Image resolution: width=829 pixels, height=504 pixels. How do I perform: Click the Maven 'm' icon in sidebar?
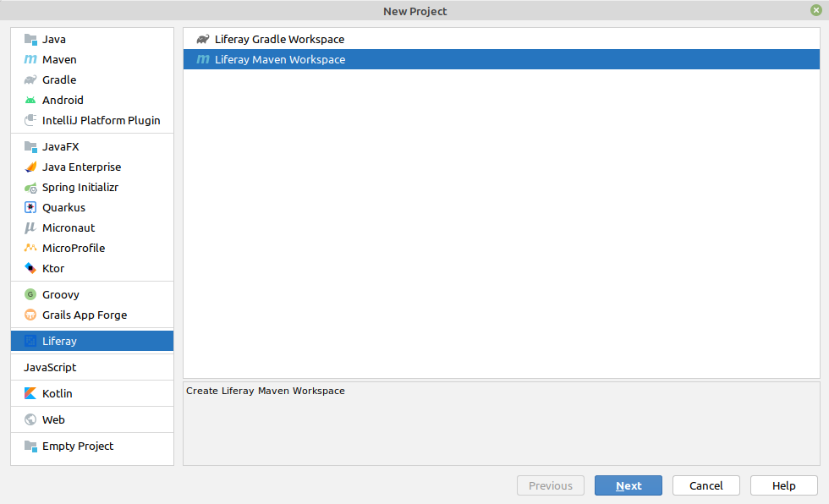30,59
